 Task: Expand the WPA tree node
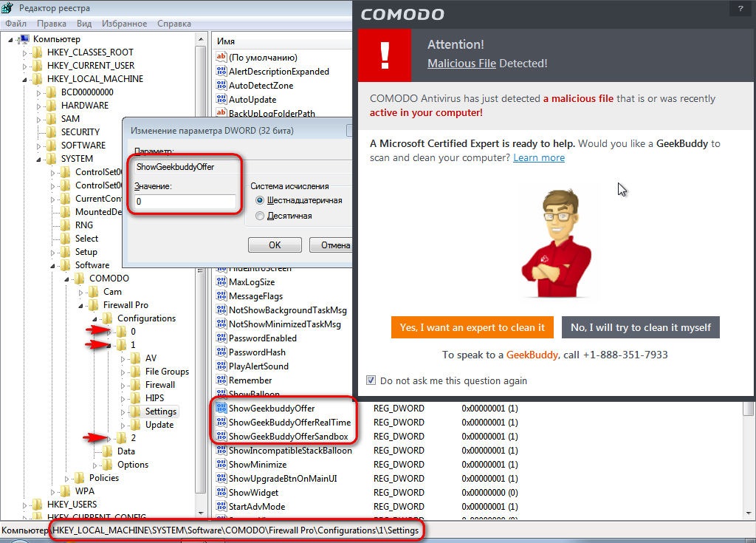pyautogui.click(x=53, y=491)
